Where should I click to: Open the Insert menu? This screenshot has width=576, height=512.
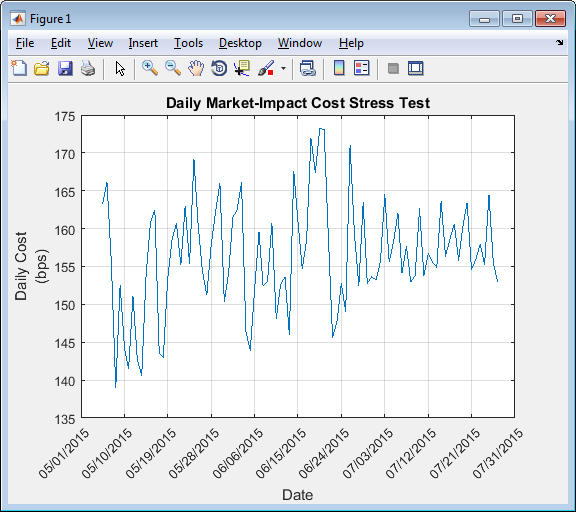tap(143, 43)
